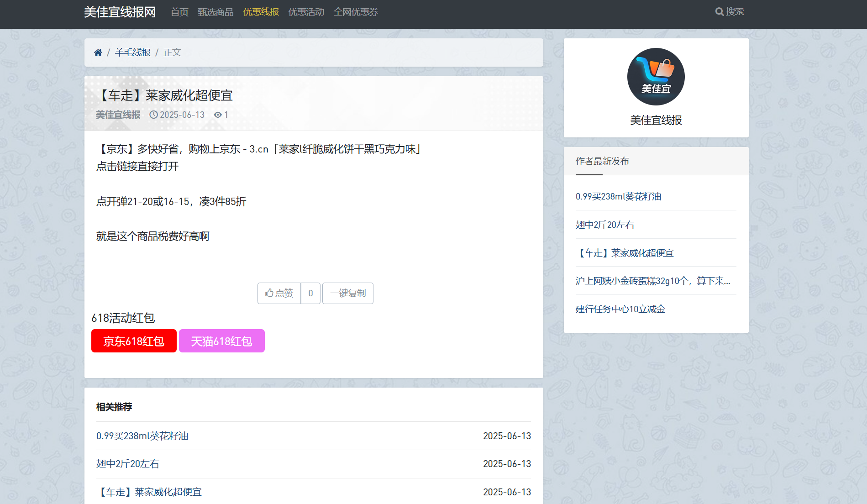Open 优惠活动 navigation item
The image size is (867, 504).
pos(306,12)
